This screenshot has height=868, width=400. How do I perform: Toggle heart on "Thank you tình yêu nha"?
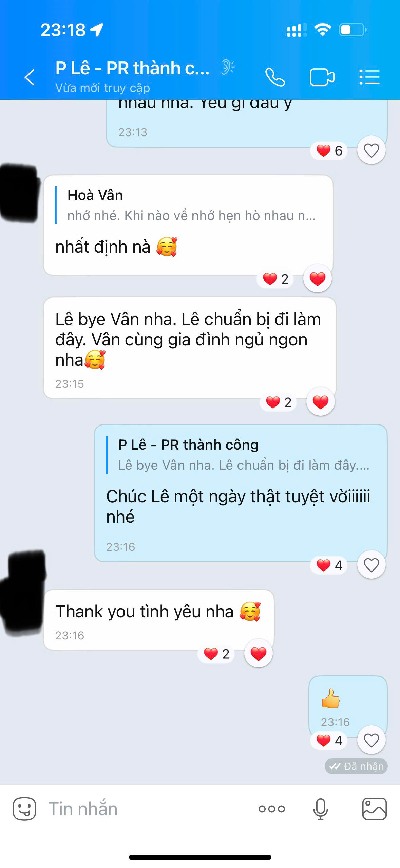[258, 653]
